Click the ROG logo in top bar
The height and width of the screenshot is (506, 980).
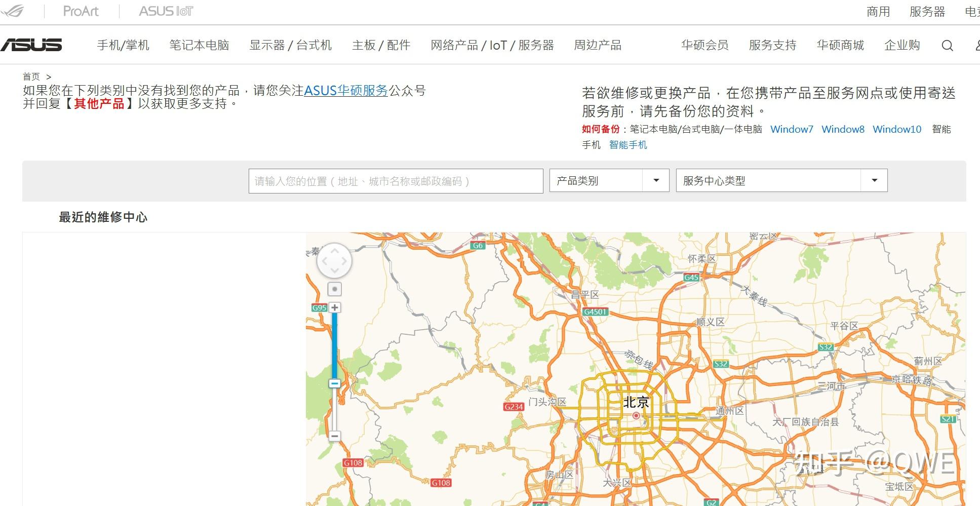click(x=12, y=11)
